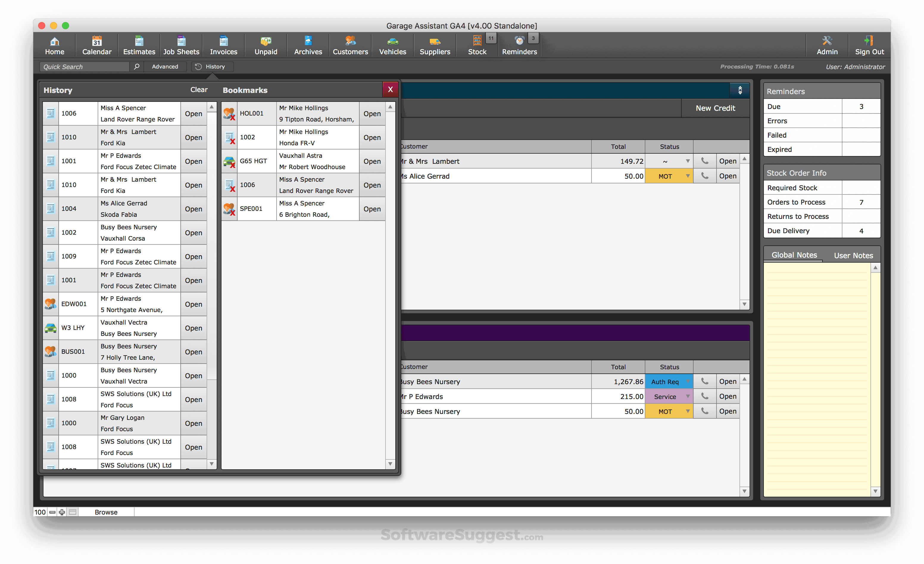Clear the History list

tap(199, 90)
